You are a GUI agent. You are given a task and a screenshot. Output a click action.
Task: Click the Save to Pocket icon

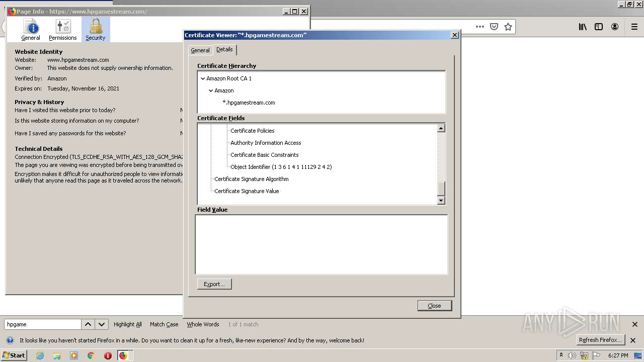tap(494, 27)
